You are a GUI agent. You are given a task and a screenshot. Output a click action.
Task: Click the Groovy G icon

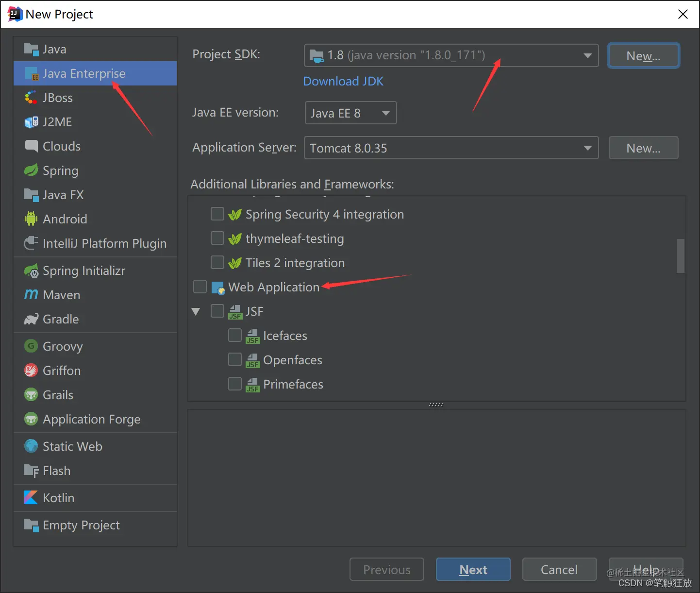(x=31, y=346)
